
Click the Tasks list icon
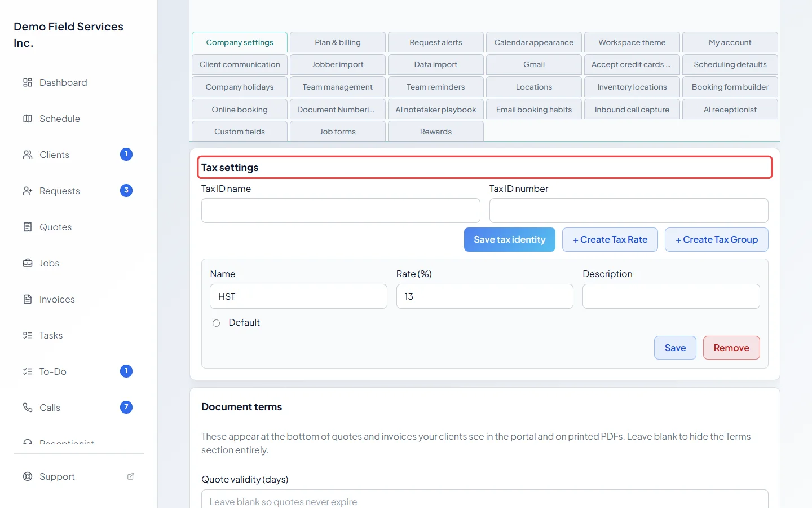coord(28,335)
